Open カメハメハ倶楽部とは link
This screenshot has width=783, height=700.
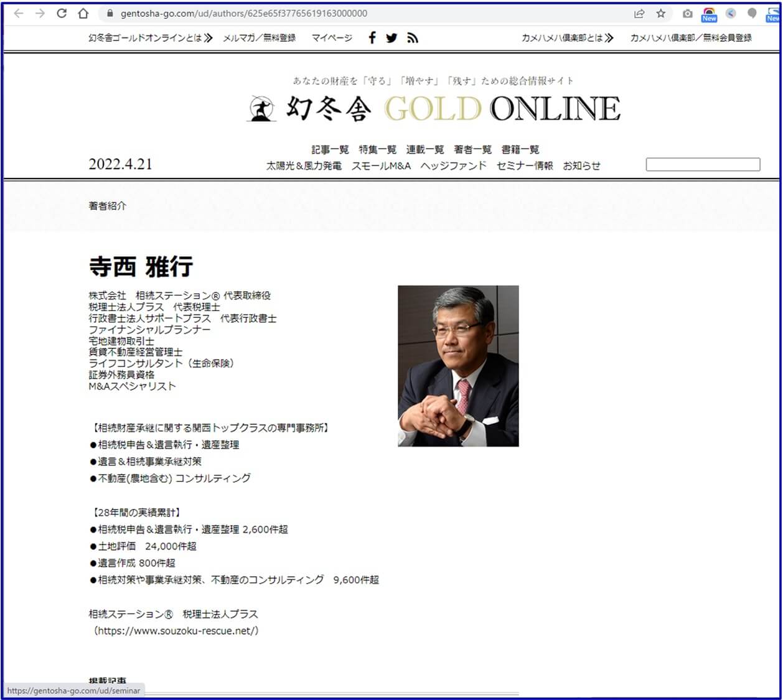[568, 38]
